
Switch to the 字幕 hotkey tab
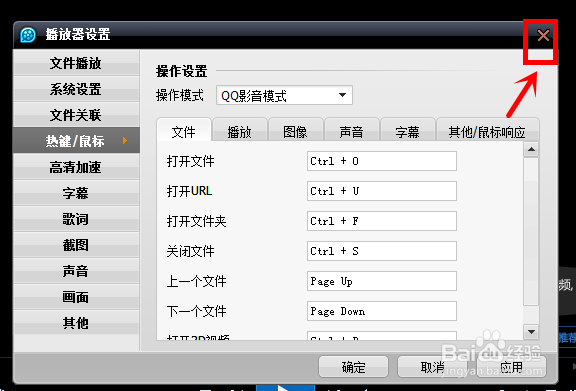[407, 130]
